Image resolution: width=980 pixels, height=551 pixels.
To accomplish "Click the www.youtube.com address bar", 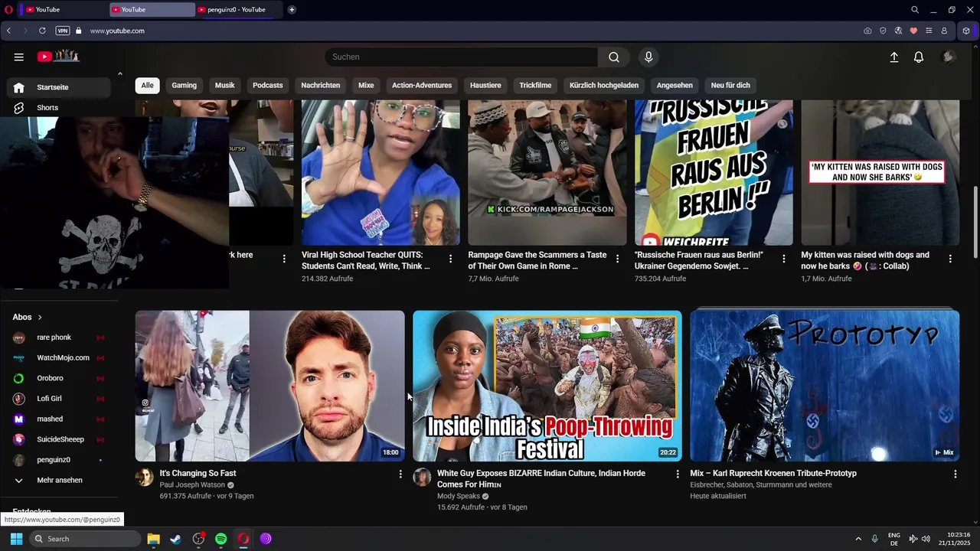I will [117, 31].
